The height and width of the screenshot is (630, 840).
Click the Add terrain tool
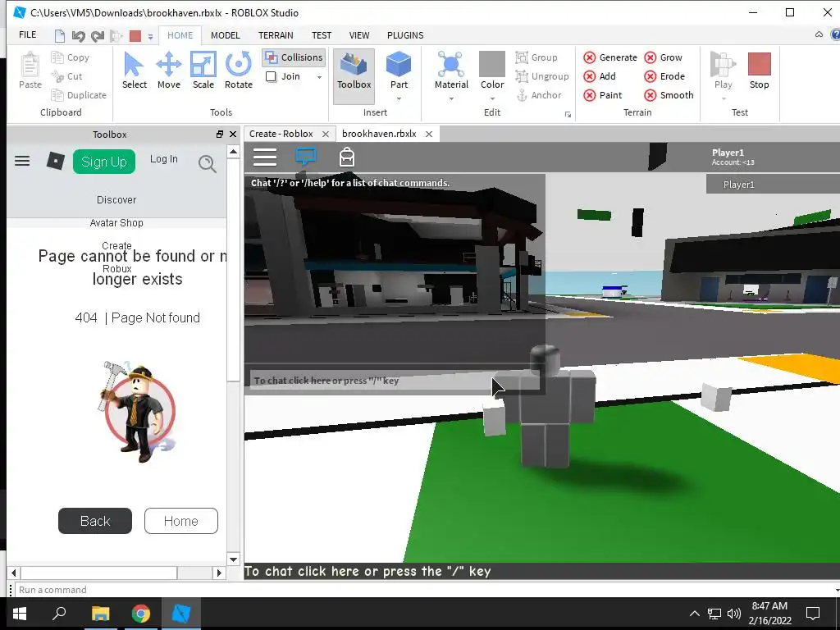(600, 76)
